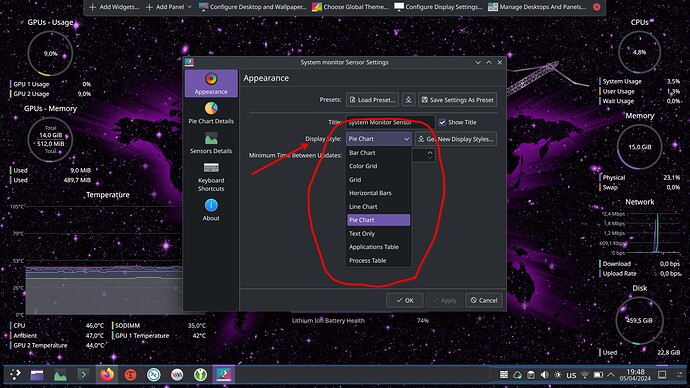
Task: Click the volume icon in system tray
Action: 544,375
